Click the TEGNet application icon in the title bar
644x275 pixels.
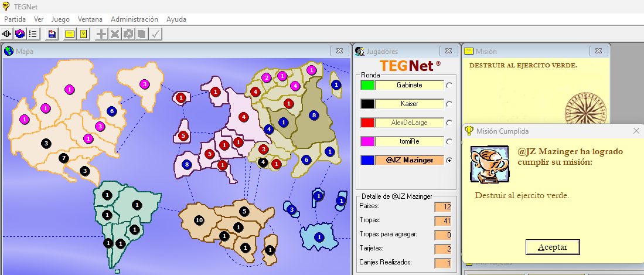tap(6, 6)
